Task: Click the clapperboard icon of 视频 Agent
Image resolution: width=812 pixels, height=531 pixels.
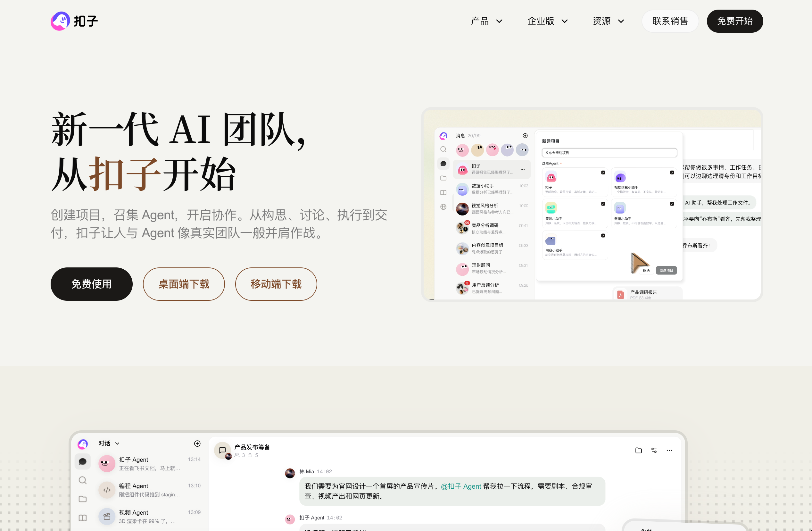Action: click(107, 516)
